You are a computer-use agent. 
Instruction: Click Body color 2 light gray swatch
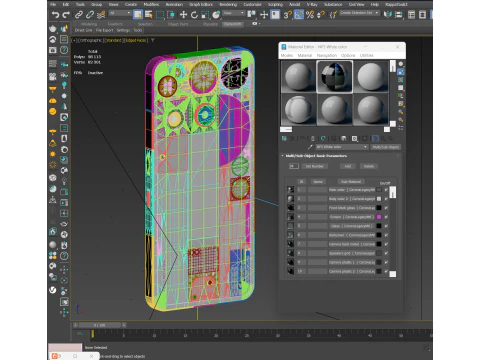379,199
